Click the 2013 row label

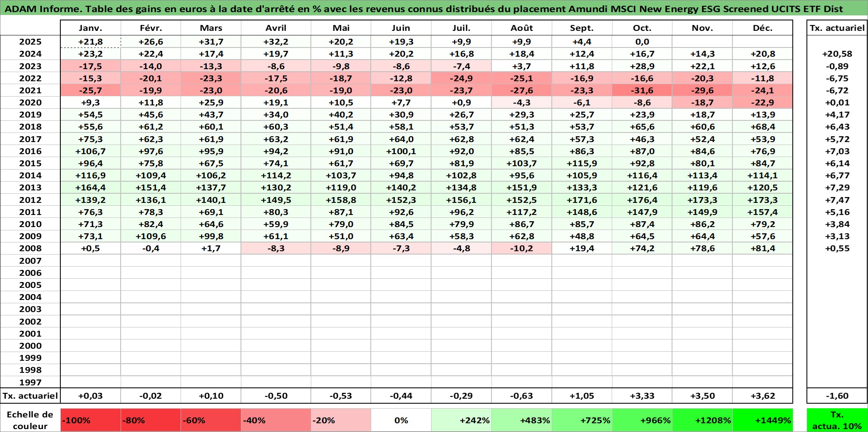click(x=30, y=187)
